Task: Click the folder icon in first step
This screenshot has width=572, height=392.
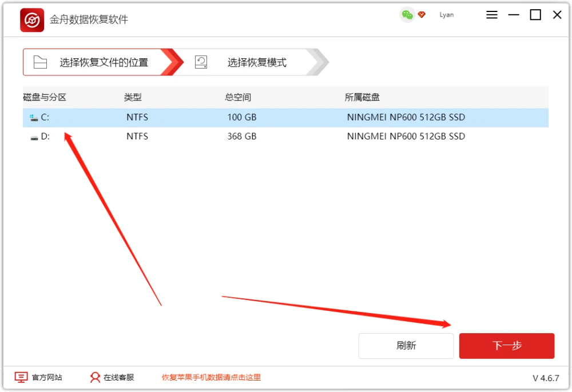Action: click(x=40, y=62)
